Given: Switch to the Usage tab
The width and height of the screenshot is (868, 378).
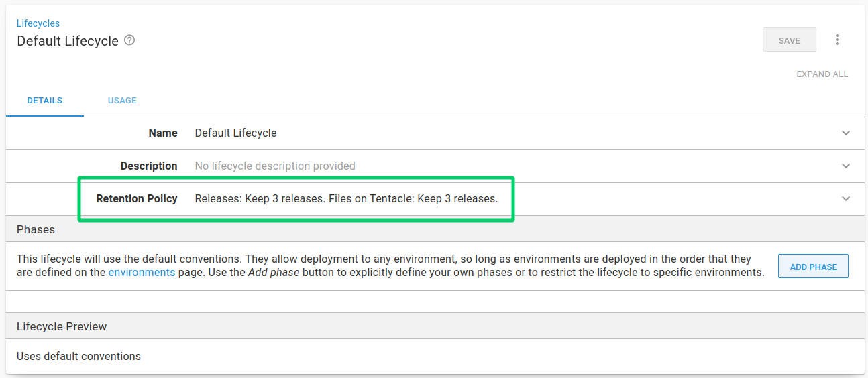Looking at the screenshot, I should 122,101.
